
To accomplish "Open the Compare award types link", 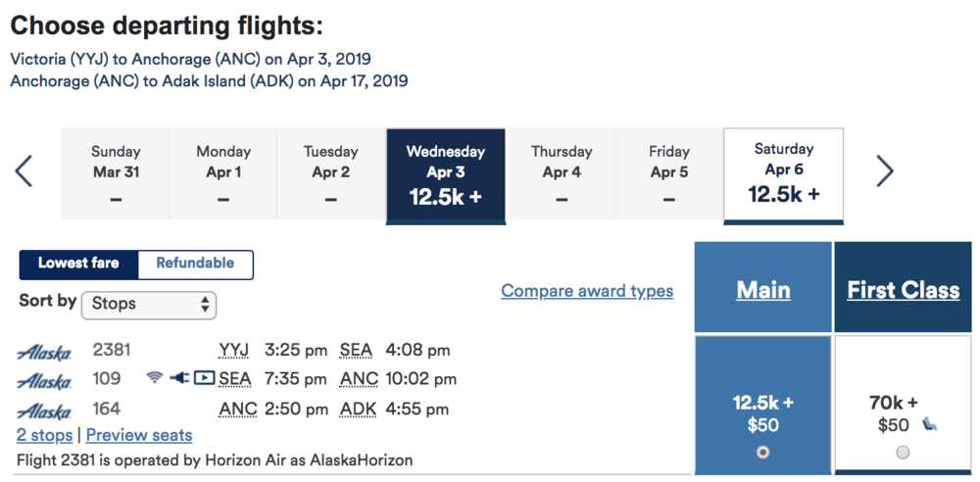I will coord(587,291).
